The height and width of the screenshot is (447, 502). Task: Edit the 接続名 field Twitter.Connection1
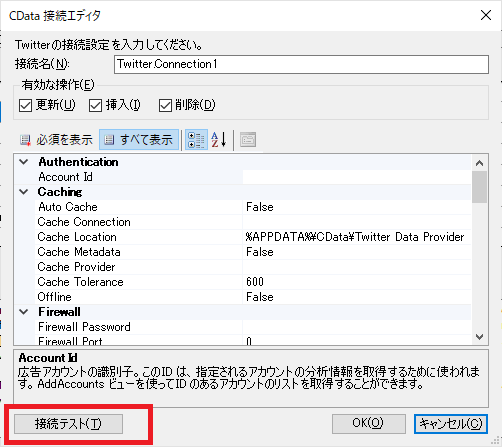tap(301, 64)
